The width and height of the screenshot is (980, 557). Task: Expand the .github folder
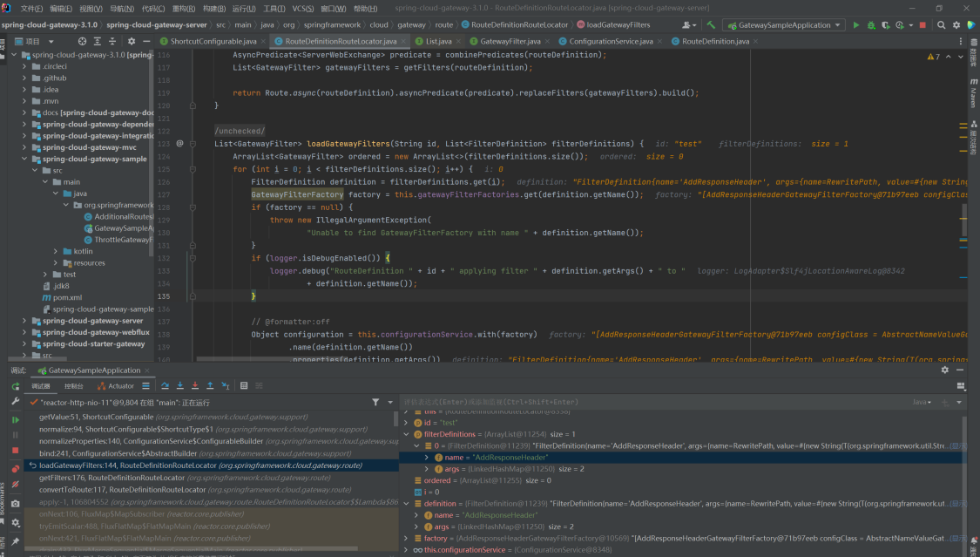(x=24, y=78)
